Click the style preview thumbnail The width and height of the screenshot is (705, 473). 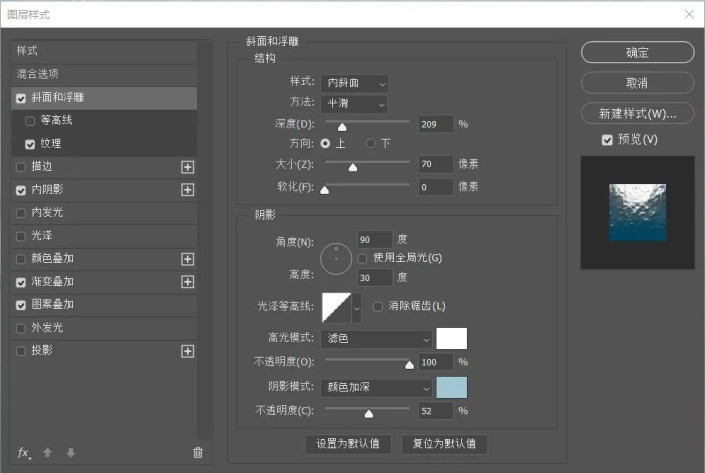click(638, 213)
